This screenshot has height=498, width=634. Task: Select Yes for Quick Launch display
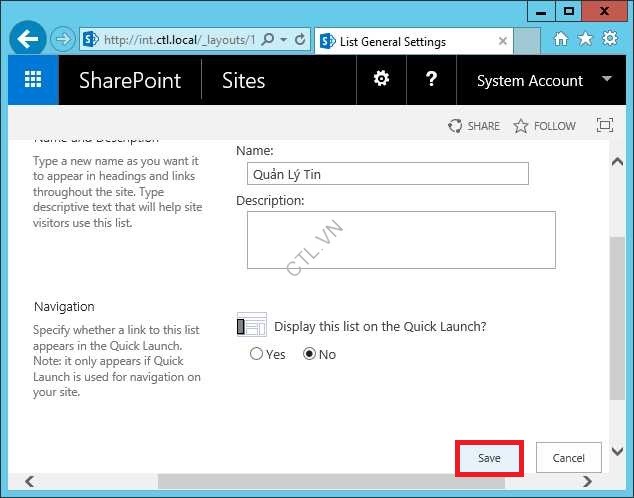(257, 354)
